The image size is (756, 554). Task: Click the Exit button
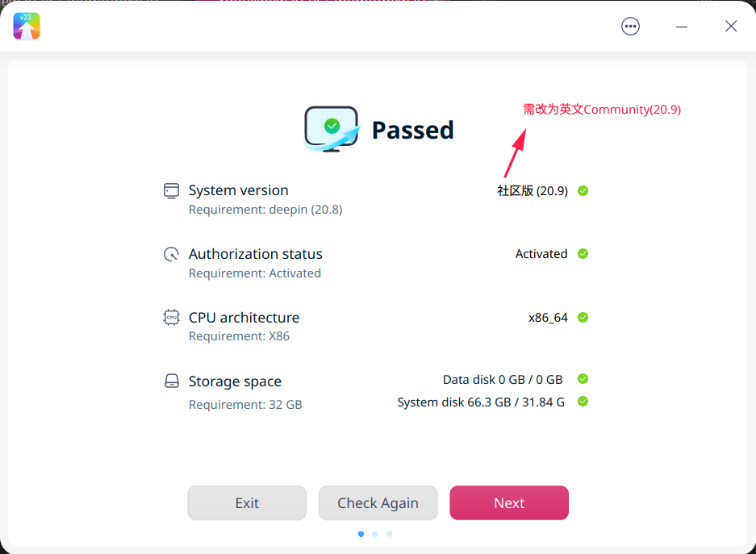[246, 502]
